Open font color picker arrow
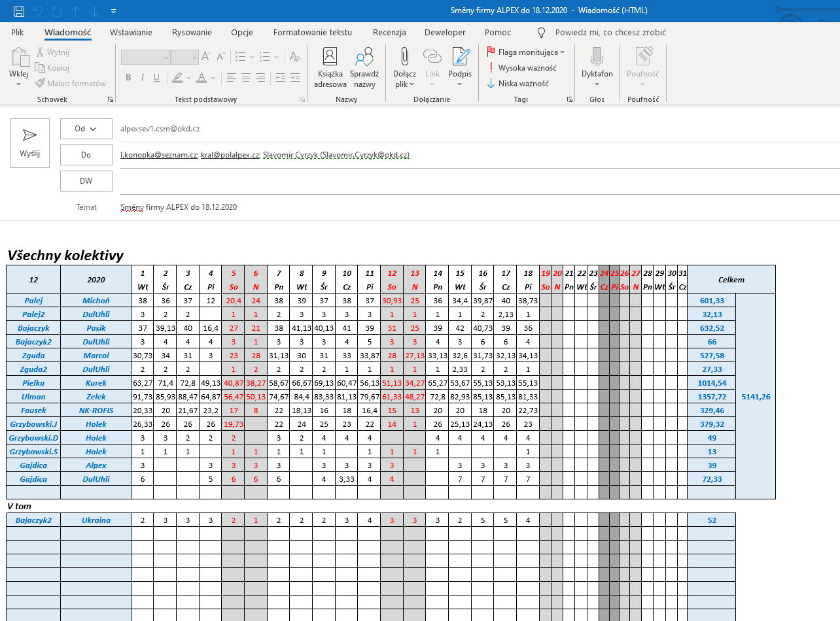Screen dimensions: 840x621 point(214,77)
